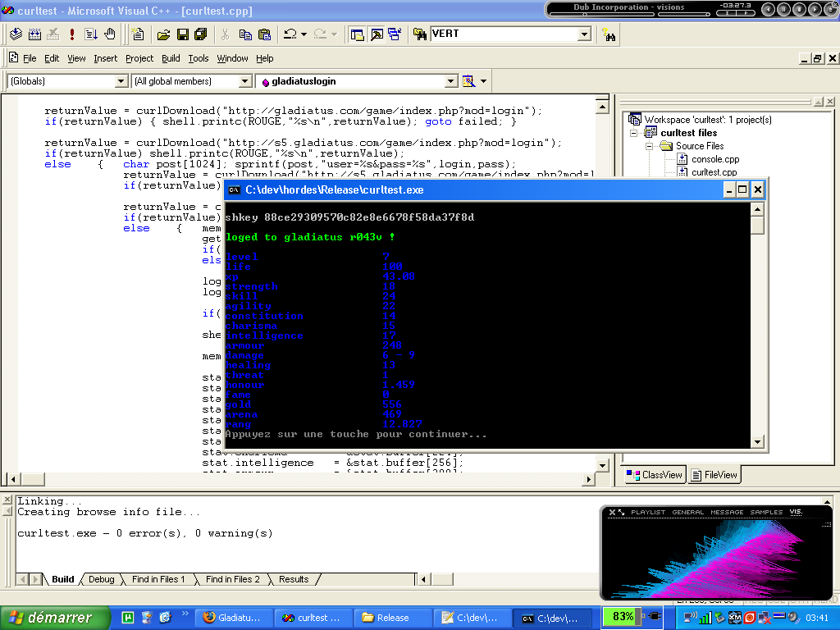Toggle the Workspace window toolbar button
This screenshot has height=630, width=840.
357,34
